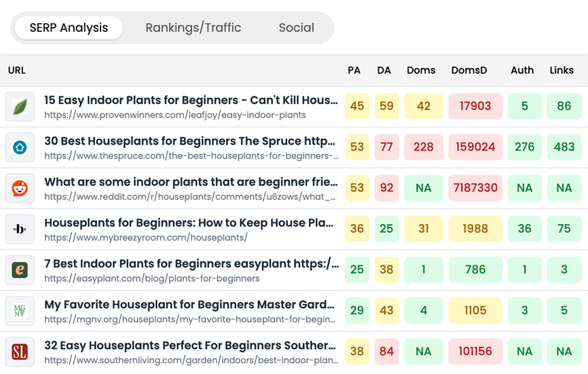Screen dimensions: 588x374
Task: Open the Reddit beginner friendly plants result
Action: [191, 182]
